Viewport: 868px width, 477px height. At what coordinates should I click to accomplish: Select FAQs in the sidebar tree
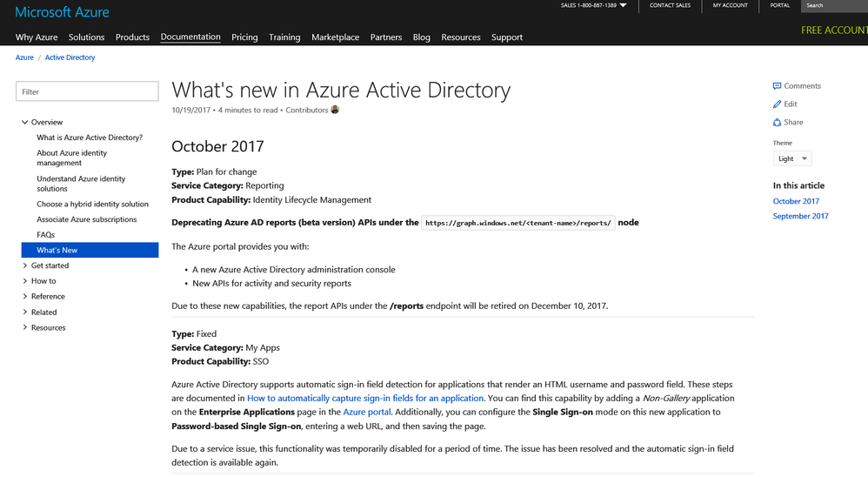[45, 235]
